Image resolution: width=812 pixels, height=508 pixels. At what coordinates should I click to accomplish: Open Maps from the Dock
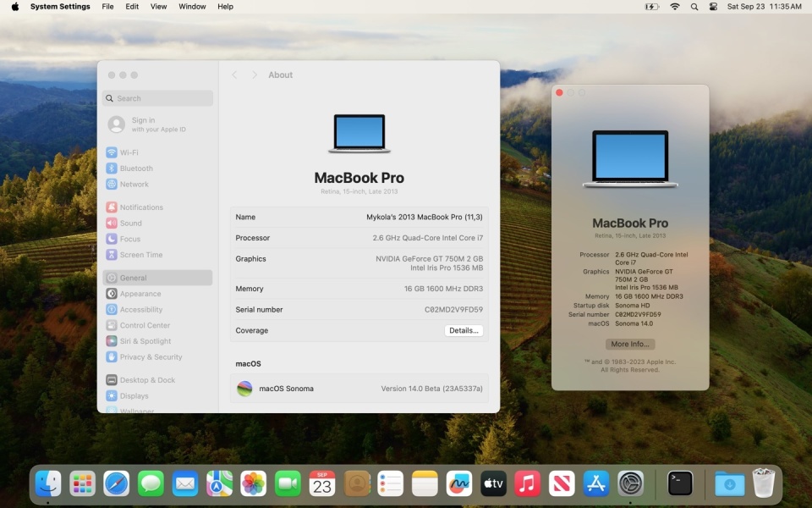(x=219, y=484)
